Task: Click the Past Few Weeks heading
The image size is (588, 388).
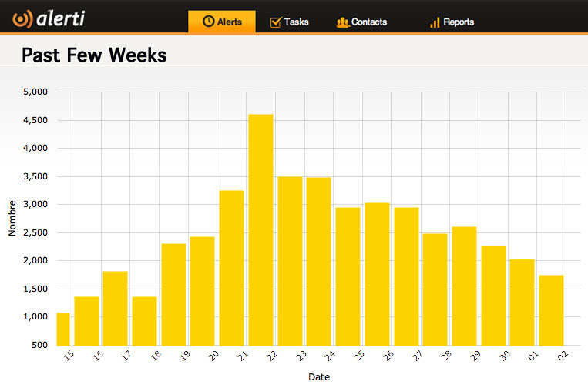Action: (94, 55)
